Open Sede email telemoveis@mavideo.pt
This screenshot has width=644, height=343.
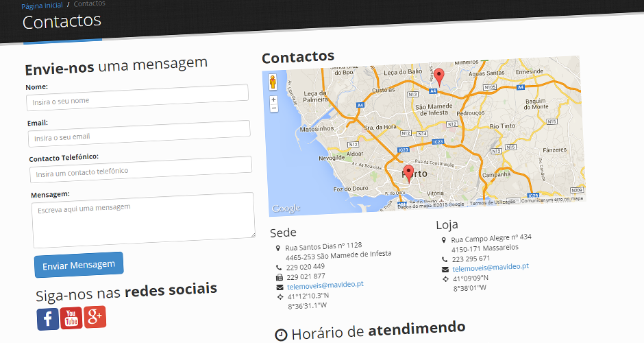click(325, 285)
